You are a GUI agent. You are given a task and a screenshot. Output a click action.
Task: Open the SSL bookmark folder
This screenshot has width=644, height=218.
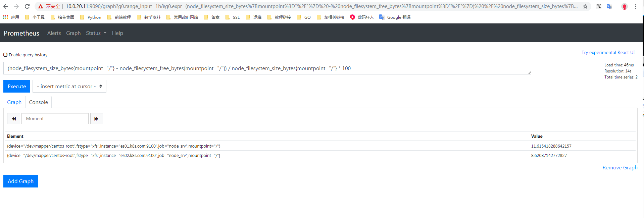[x=233, y=17]
